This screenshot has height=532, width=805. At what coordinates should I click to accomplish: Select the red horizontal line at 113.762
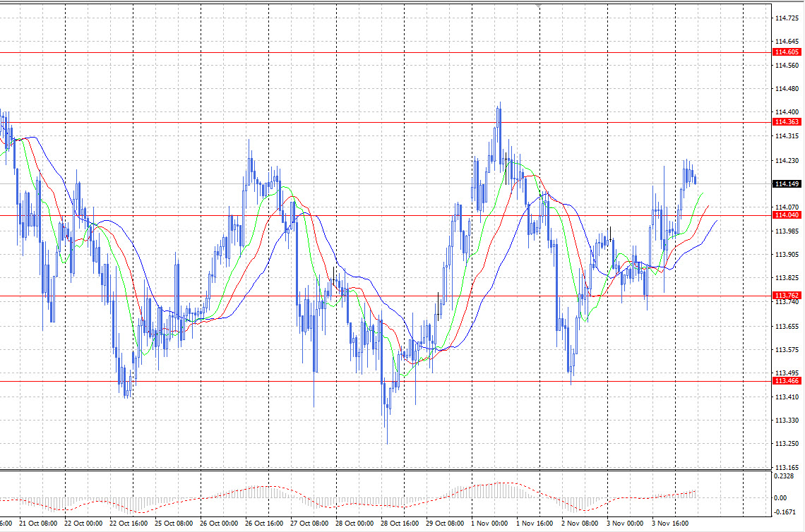pyautogui.click(x=386, y=296)
